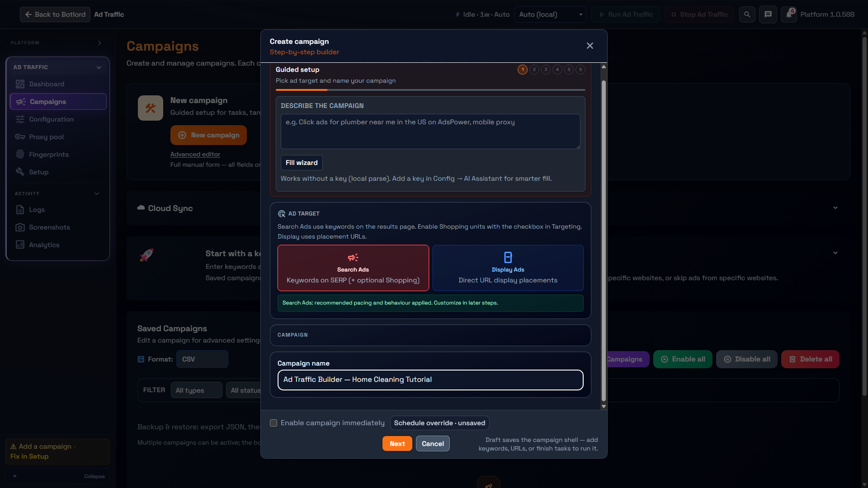
Task: Click the Cloud Sync cloud icon
Action: (141, 208)
